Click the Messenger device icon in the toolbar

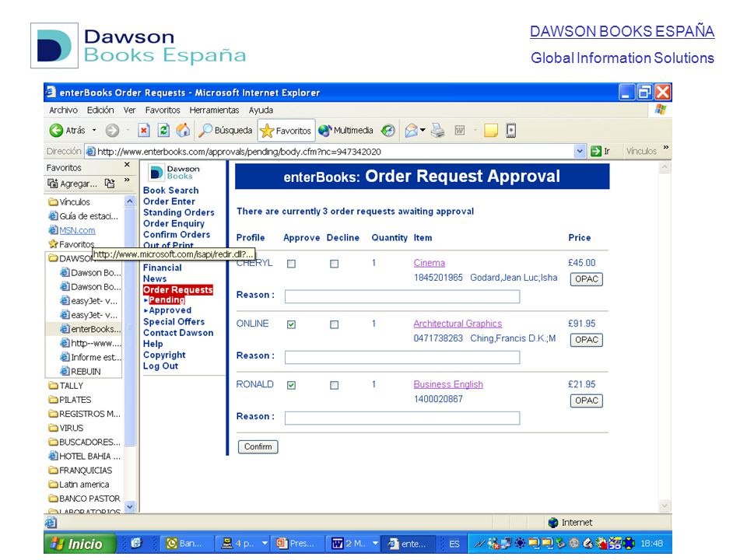pyautogui.click(x=510, y=130)
